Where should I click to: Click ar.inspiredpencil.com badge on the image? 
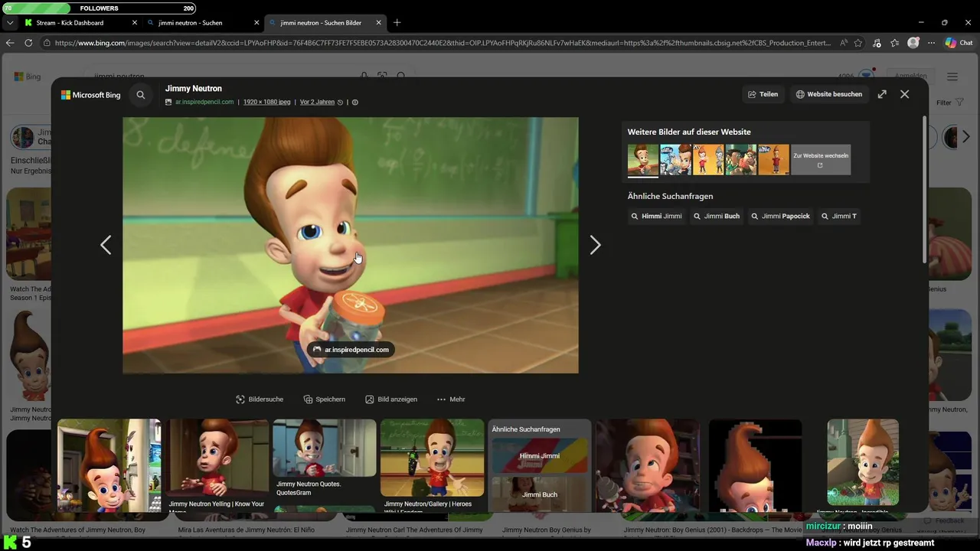[351, 350]
